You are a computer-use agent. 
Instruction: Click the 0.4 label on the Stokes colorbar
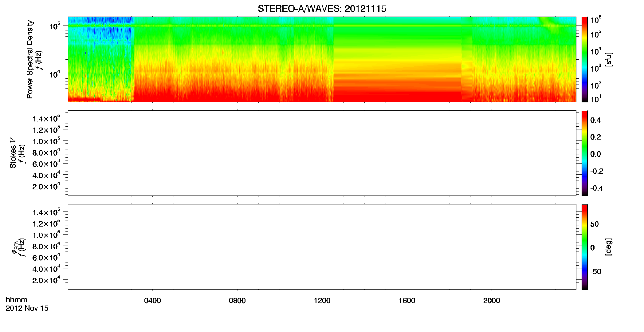point(595,120)
